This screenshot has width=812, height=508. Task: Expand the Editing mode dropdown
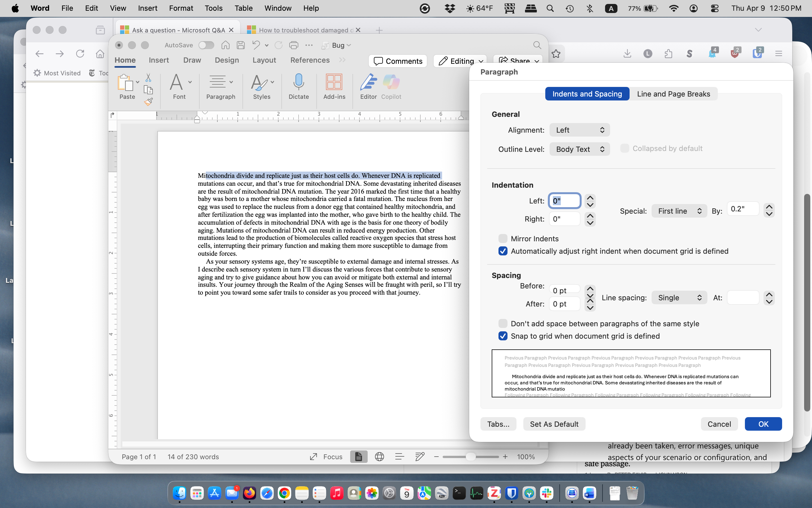pos(481,61)
